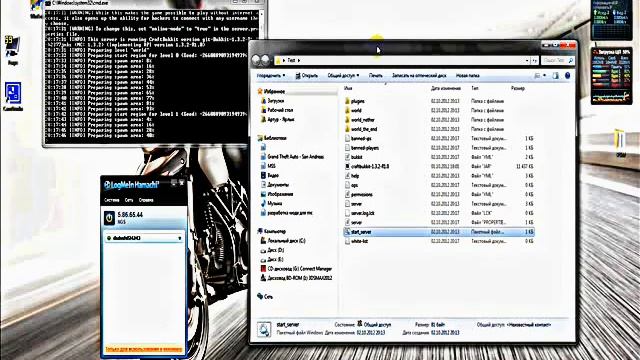The image size is (640, 360).
Task: Select the start_server batch file icon
Action: [x=347, y=232]
